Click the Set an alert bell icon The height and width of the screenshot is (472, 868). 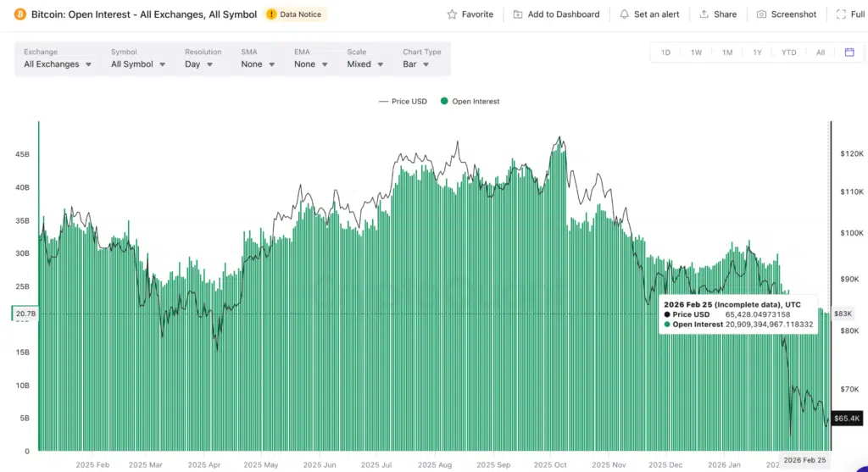click(625, 14)
